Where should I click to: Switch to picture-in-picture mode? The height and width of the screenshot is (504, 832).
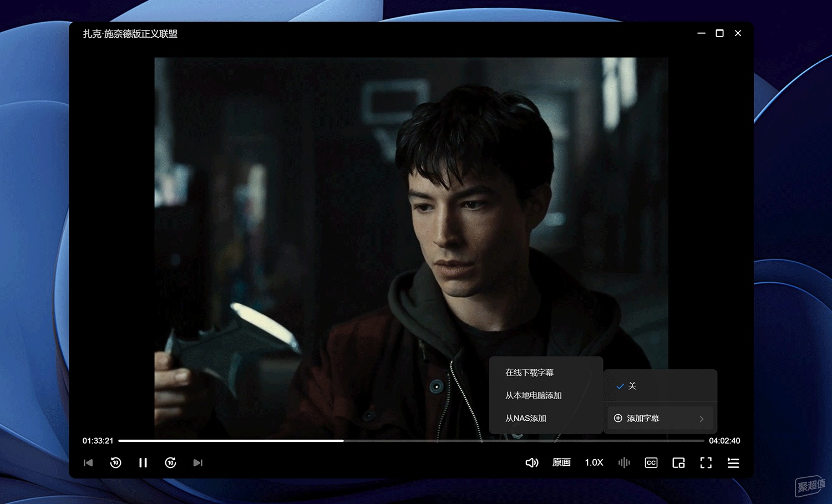point(678,462)
